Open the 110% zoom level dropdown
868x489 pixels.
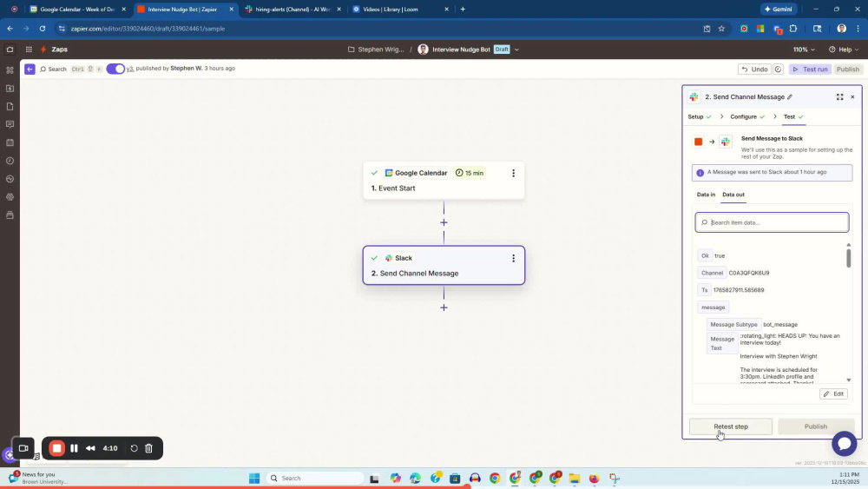[804, 50]
